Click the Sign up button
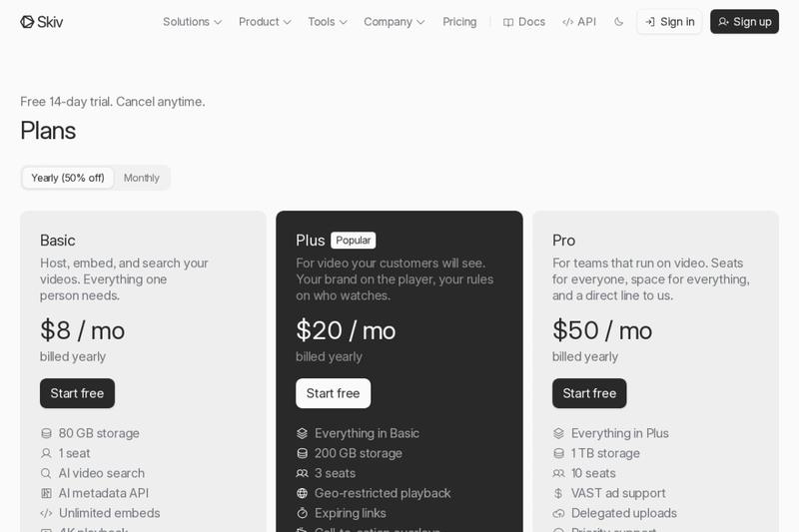This screenshot has height=532, width=799. 744,22
